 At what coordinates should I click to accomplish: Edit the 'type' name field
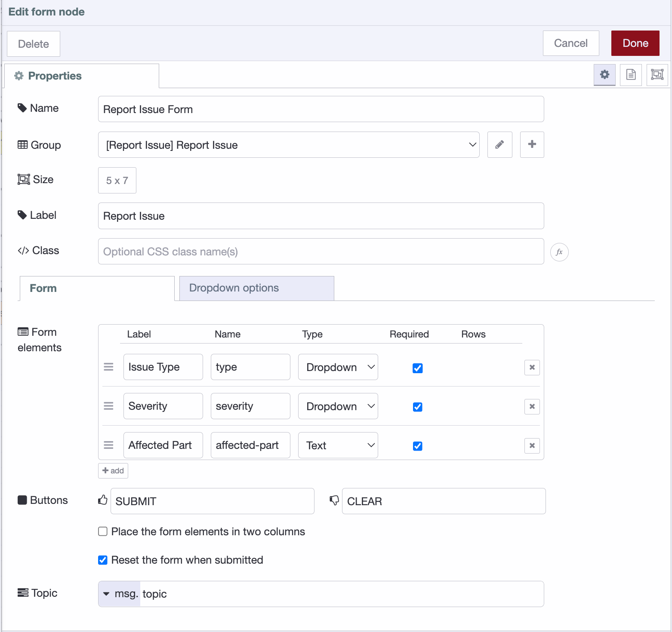pyautogui.click(x=250, y=367)
